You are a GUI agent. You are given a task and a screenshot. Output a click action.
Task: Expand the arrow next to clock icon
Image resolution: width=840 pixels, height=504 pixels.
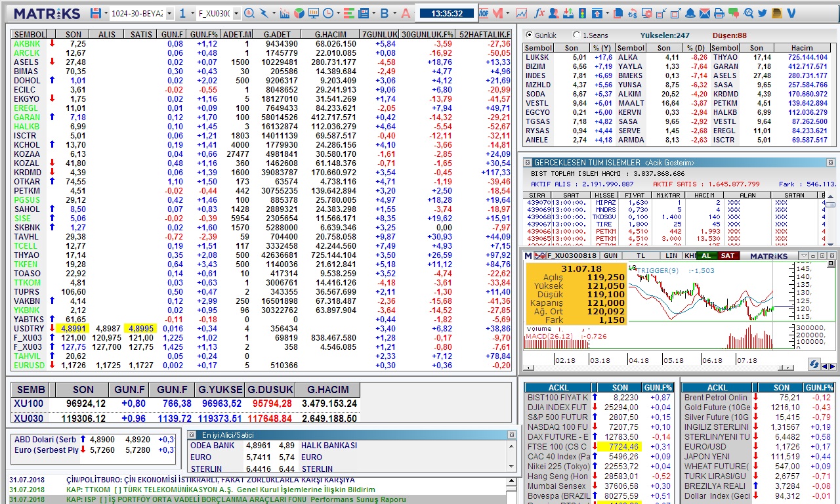click(338, 13)
